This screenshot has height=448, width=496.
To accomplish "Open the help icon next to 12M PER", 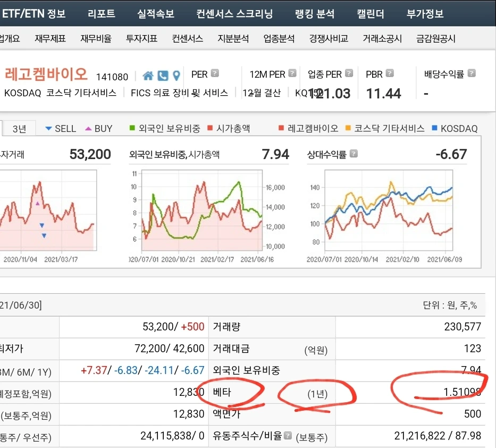I will [292, 73].
